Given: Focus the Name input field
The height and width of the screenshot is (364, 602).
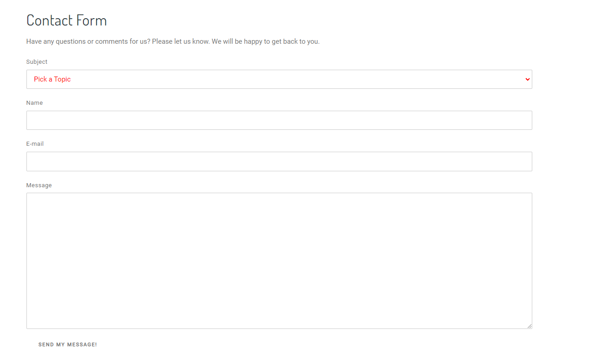Looking at the screenshot, I should [x=279, y=120].
